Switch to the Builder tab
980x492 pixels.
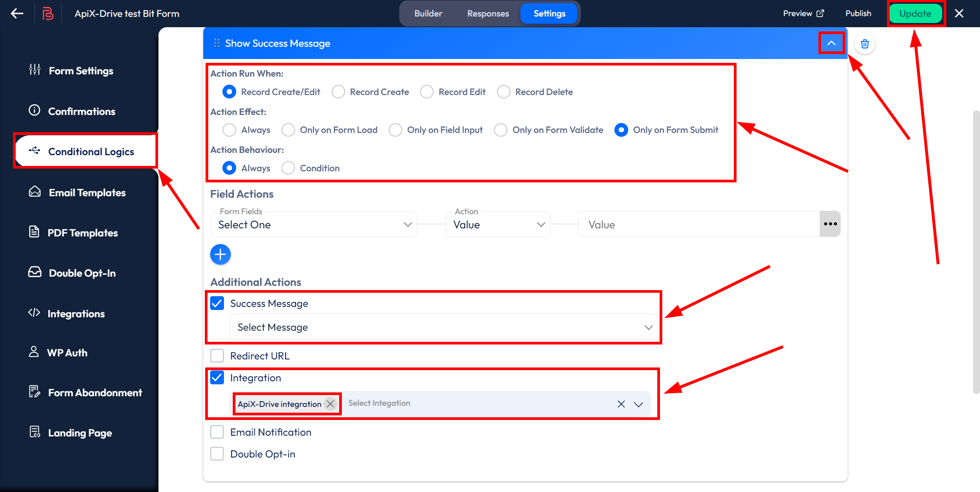pos(428,13)
